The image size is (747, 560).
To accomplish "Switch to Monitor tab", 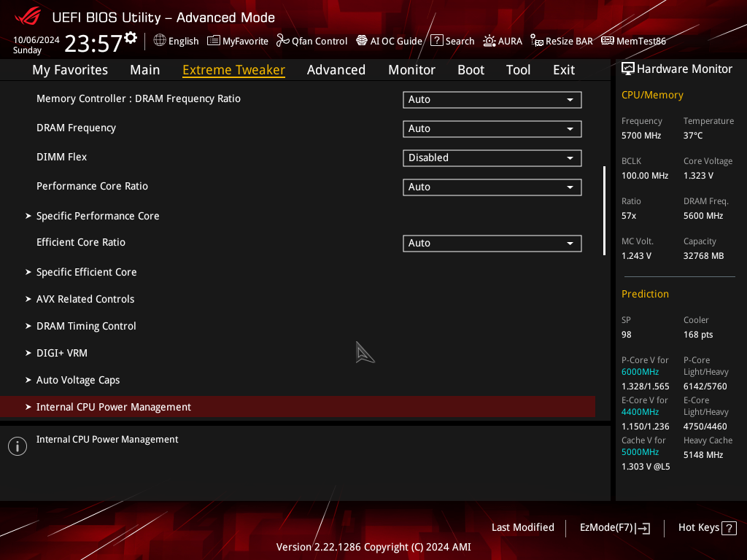I will (411, 70).
